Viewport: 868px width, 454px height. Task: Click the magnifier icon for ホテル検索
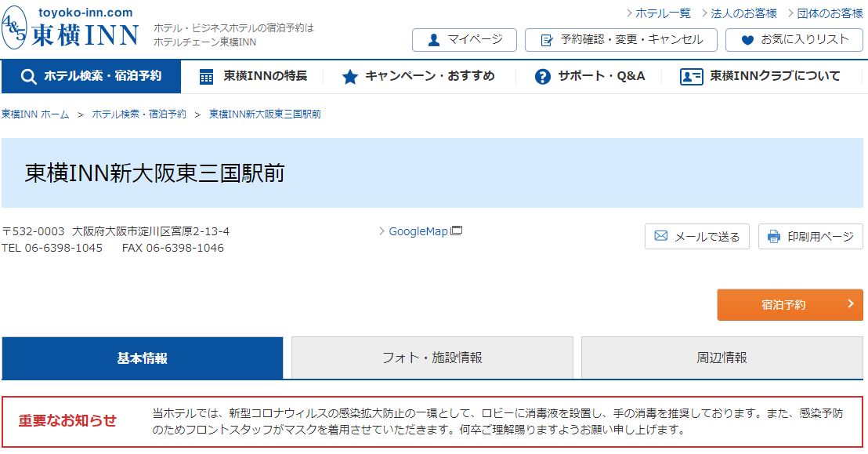(x=29, y=77)
